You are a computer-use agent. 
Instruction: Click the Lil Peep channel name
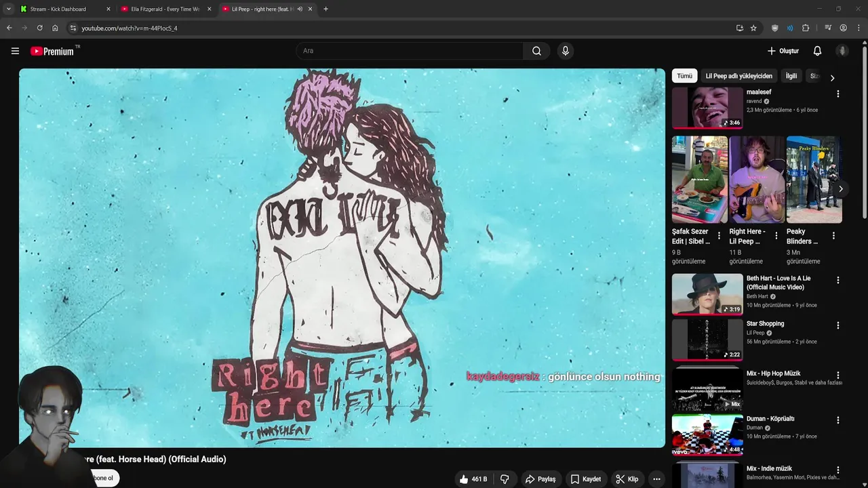coord(755,333)
